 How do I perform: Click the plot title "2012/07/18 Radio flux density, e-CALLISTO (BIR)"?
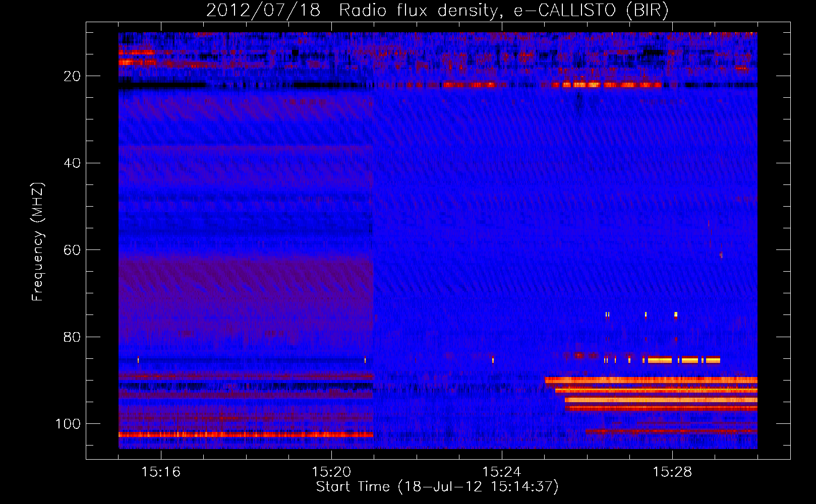437,10
